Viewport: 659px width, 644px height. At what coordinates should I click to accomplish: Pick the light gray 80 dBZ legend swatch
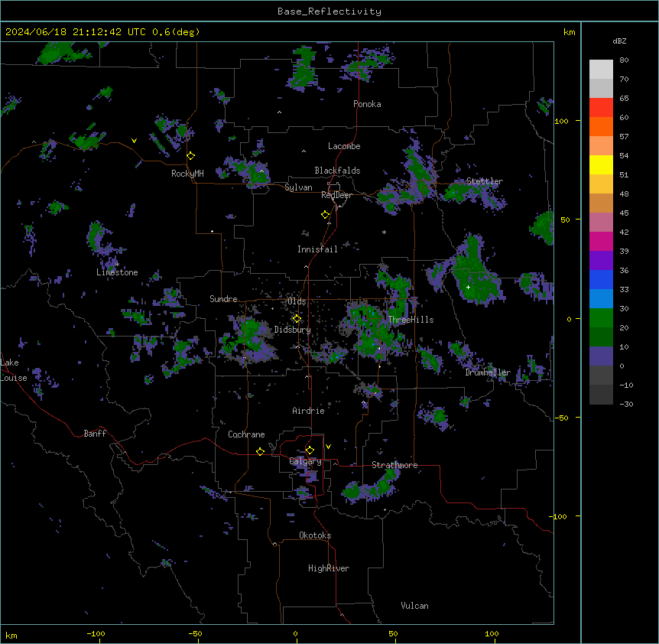coord(601,70)
